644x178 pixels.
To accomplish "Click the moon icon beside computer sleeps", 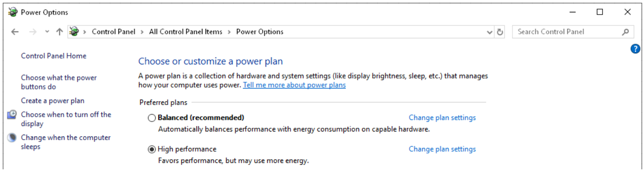I will (x=12, y=137).
